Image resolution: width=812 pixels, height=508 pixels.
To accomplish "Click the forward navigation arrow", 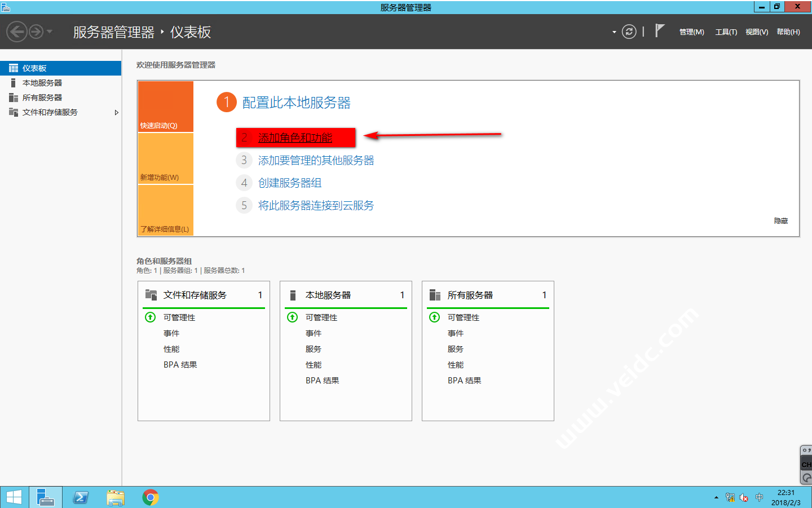I will click(36, 32).
